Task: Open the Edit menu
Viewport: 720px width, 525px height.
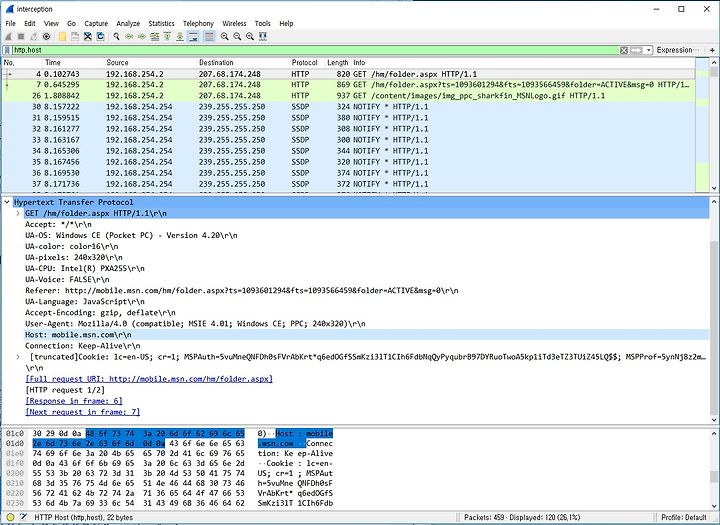Action: [30, 23]
